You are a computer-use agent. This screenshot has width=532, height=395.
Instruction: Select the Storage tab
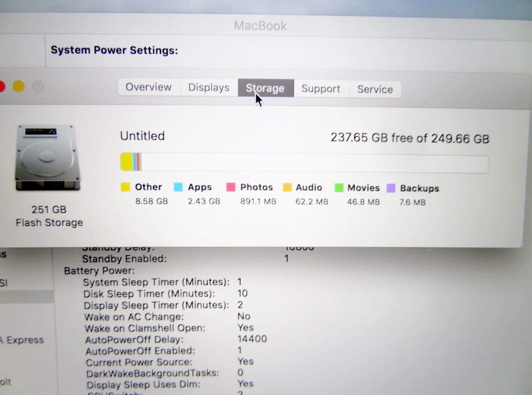point(265,88)
